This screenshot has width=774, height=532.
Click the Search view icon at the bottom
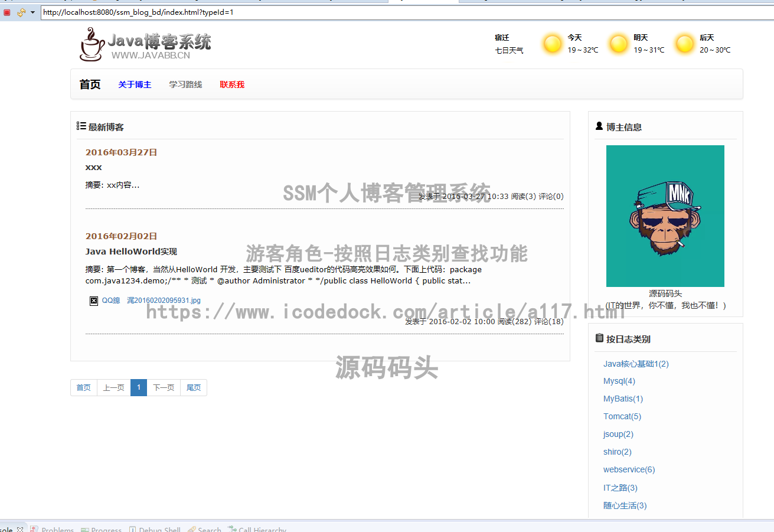[x=191, y=529]
